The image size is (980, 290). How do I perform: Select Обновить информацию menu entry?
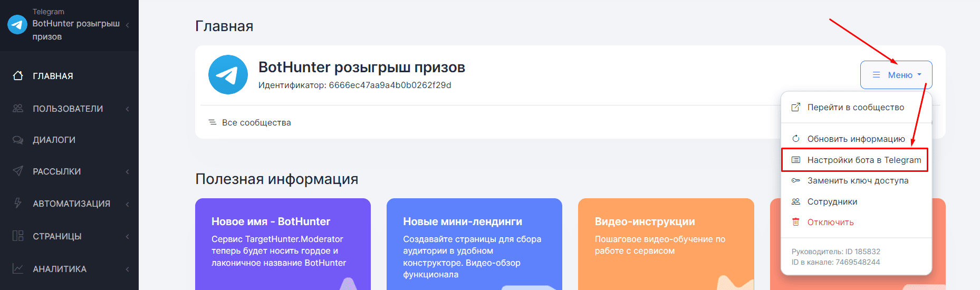pos(856,139)
